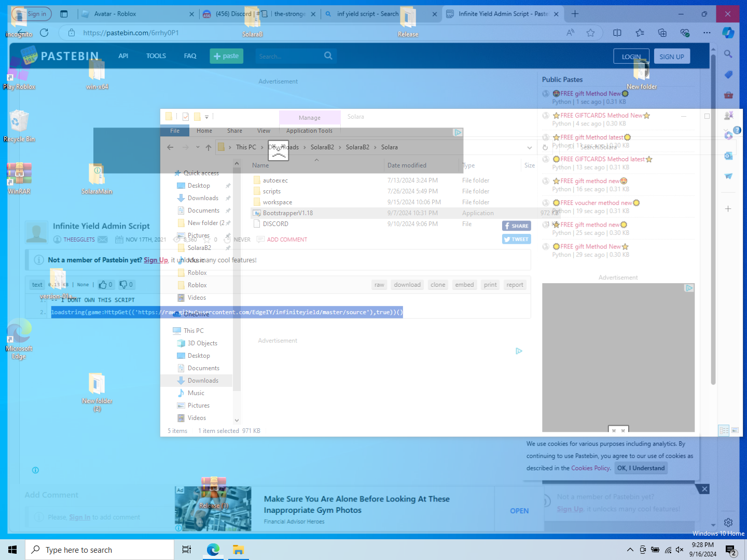Open Edge Settings and more menu
The image size is (747, 560).
coord(707,33)
